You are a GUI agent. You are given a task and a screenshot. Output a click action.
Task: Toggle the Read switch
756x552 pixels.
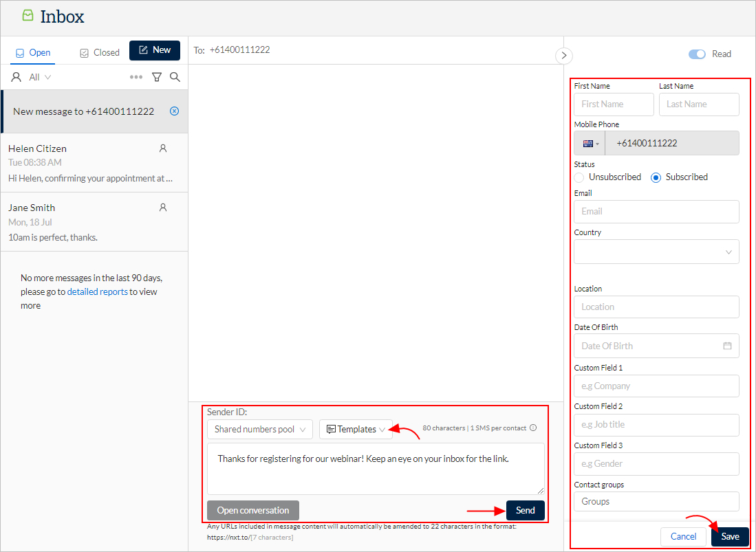(697, 54)
